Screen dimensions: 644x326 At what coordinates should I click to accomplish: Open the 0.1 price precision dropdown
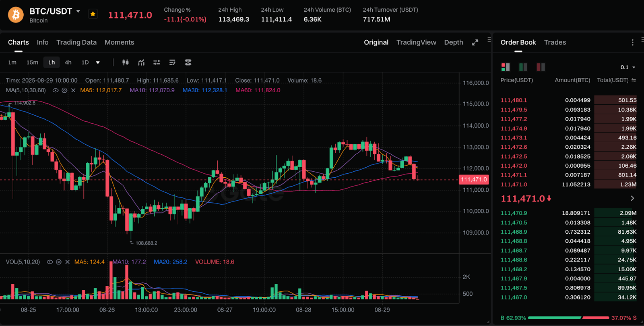628,67
